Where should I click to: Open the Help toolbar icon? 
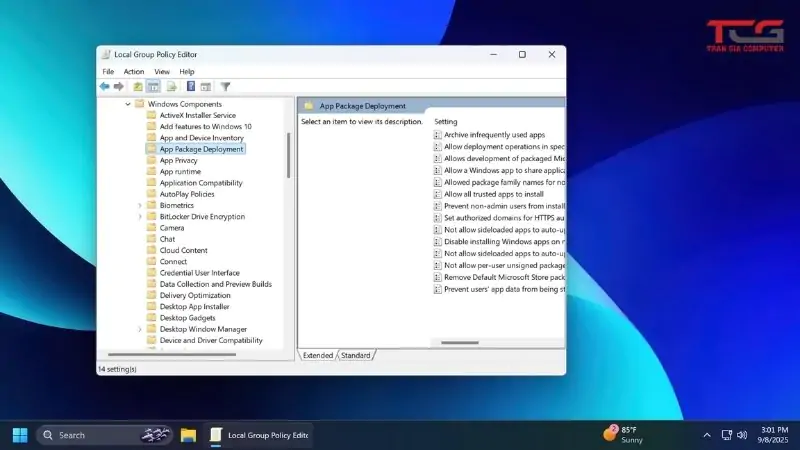pyautogui.click(x=191, y=86)
